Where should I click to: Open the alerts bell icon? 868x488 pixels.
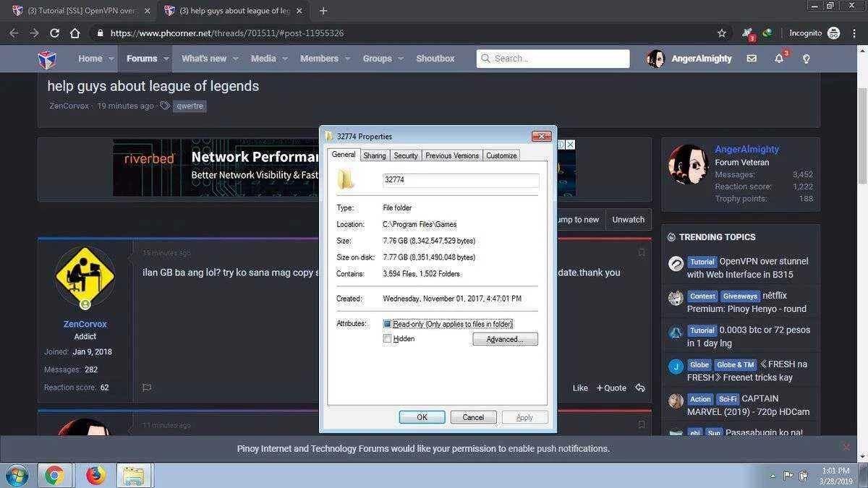(x=779, y=59)
